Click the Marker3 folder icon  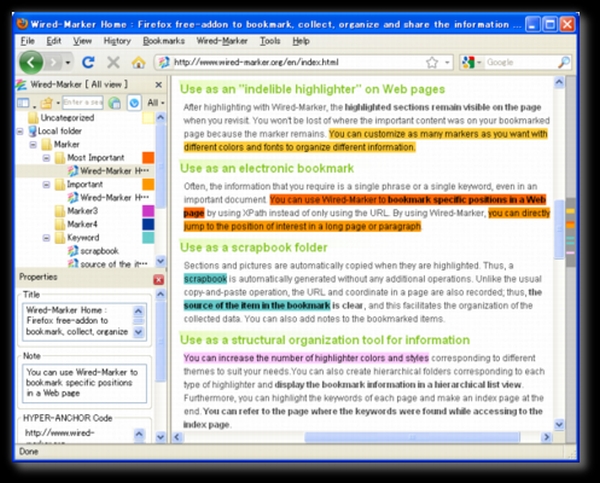pos(60,211)
